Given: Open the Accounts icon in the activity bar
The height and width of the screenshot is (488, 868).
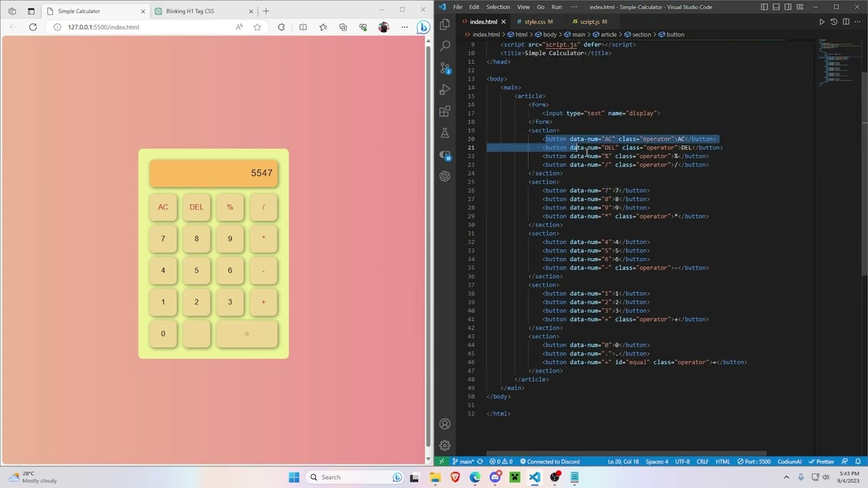Looking at the screenshot, I should tap(445, 424).
